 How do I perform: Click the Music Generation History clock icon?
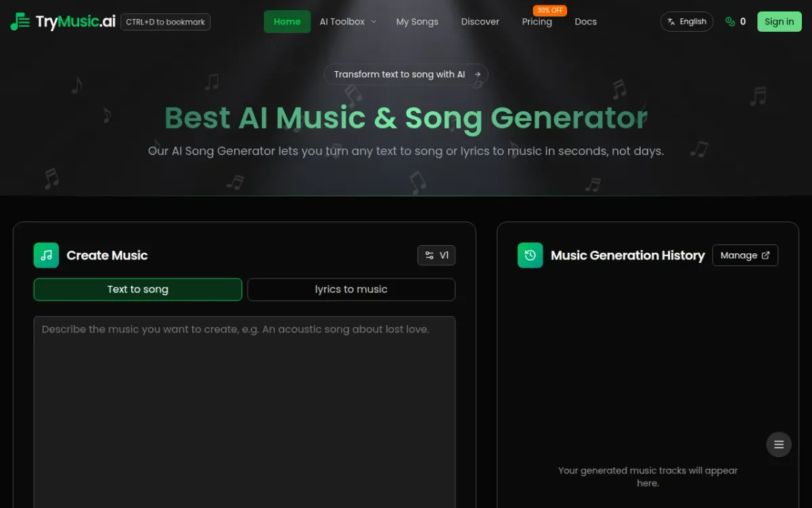point(531,255)
